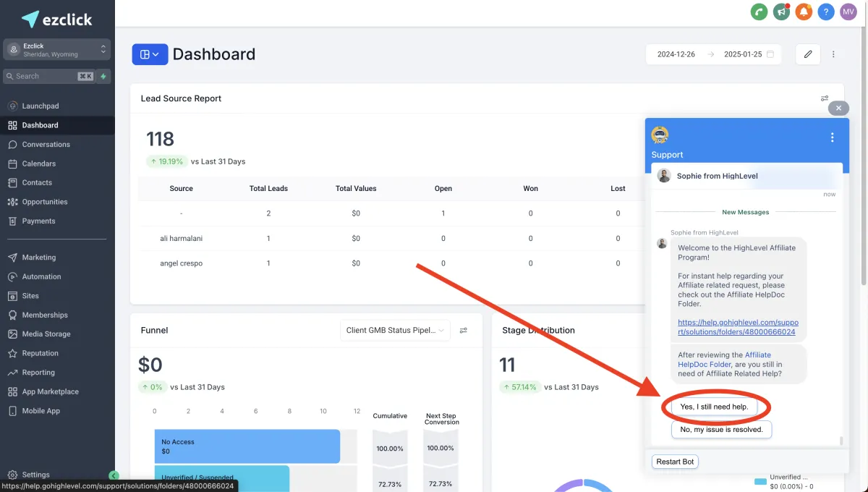
Task: Open the dashboard three-dot options menu
Action: point(833,54)
